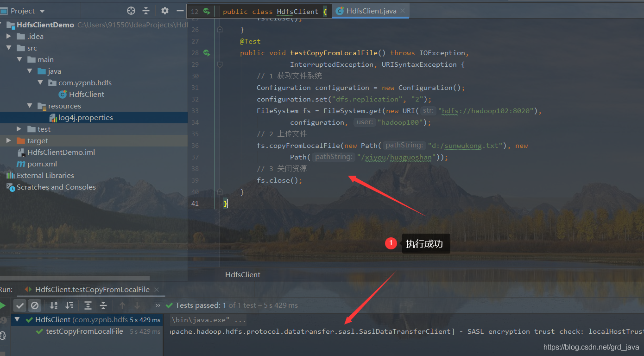The height and width of the screenshot is (356, 644).
Task: Click run gutter icon at line 12
Action: [207, 11]
